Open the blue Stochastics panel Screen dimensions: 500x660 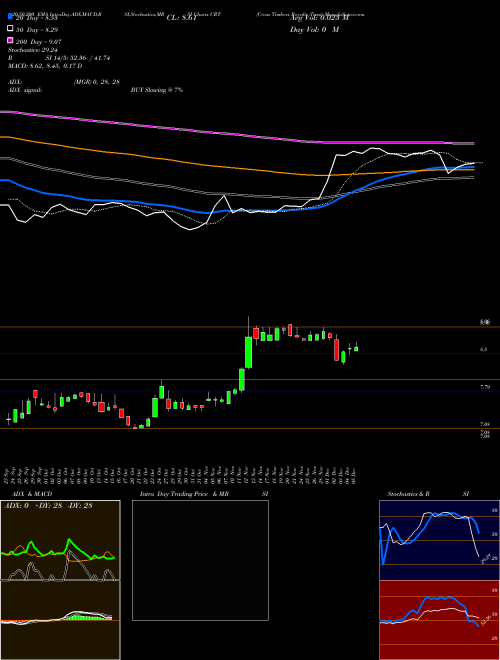point(439,540)
